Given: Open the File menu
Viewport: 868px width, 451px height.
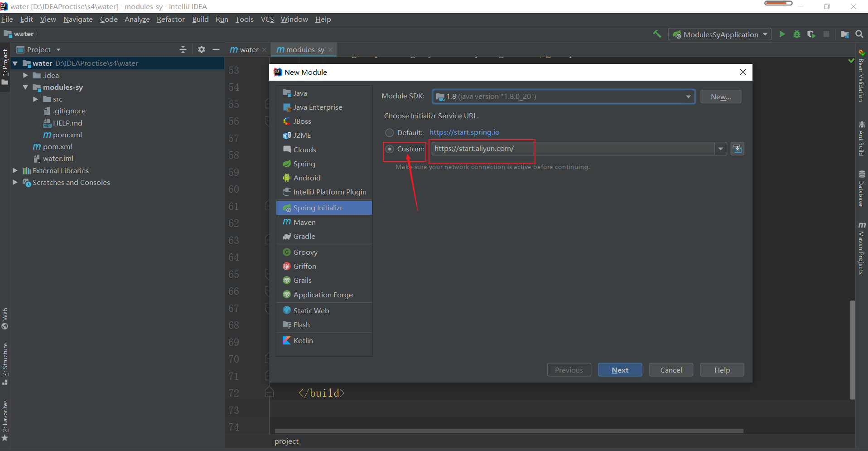Looking at the screenshot, I should (7, 19).
